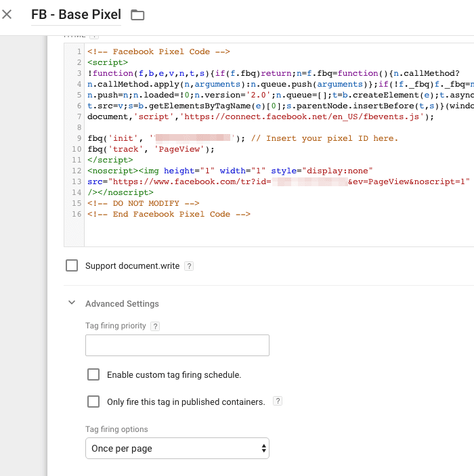The height and width of the screenshot is (476, 474).
Task: Click the />&lt;/noscript&gt; line 14
Action: pos(121,192)
